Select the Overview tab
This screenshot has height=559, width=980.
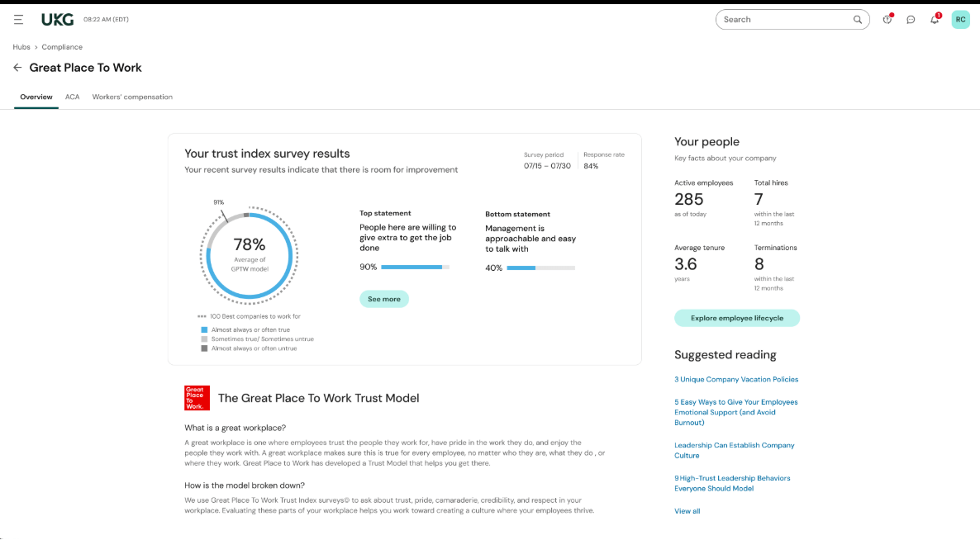[x=36, y=97]
